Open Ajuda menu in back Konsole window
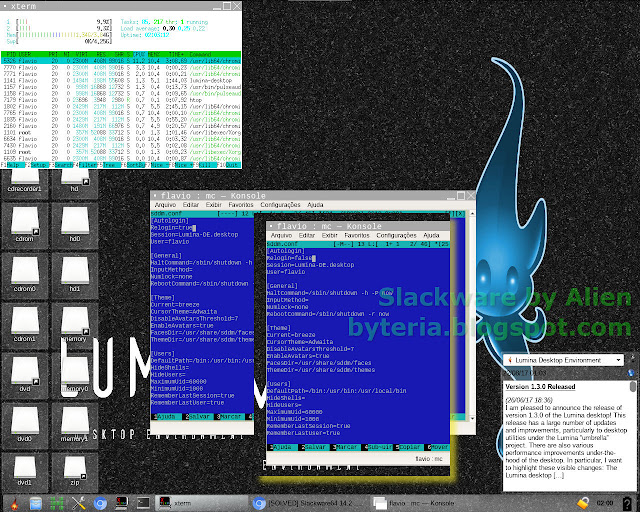Viewport: 640px width, 512px height. [x=315, y=205]
